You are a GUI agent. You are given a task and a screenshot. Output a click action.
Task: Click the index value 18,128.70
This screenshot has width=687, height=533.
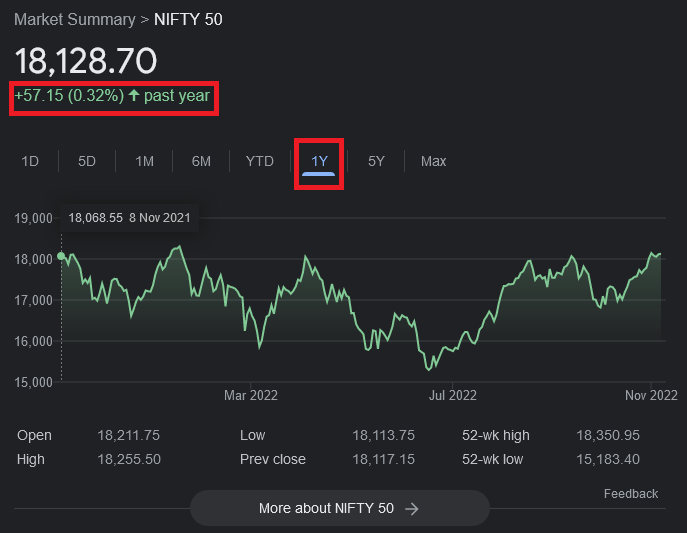pos(85,60)
